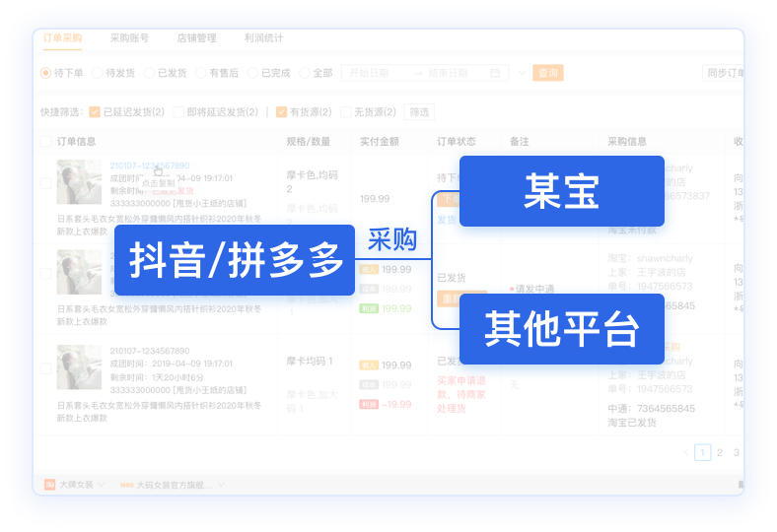Check the 无货源(2) checkbox
Screen dimensions: 777x532
point(346,112)
